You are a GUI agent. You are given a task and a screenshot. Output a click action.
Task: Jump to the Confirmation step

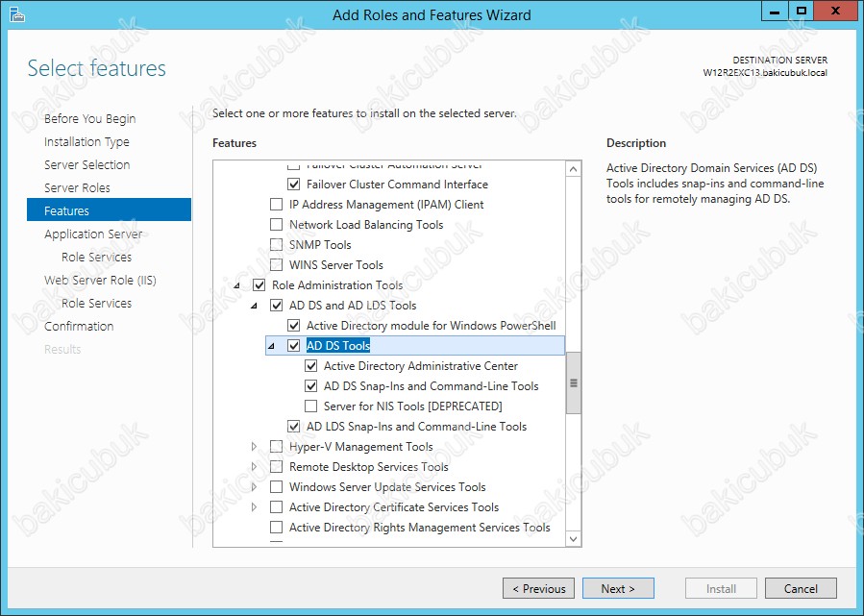point(79,327)
